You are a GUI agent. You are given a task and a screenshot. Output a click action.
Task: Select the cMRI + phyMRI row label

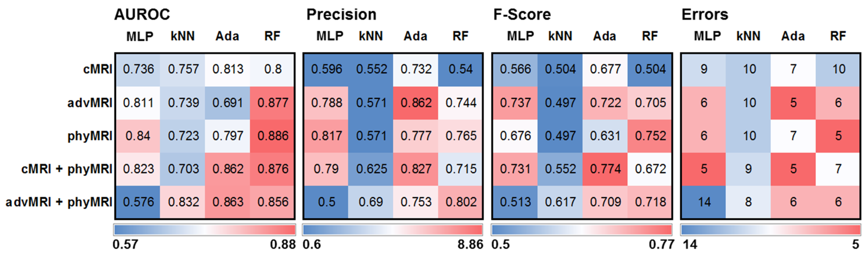click(x=66, y=169)
